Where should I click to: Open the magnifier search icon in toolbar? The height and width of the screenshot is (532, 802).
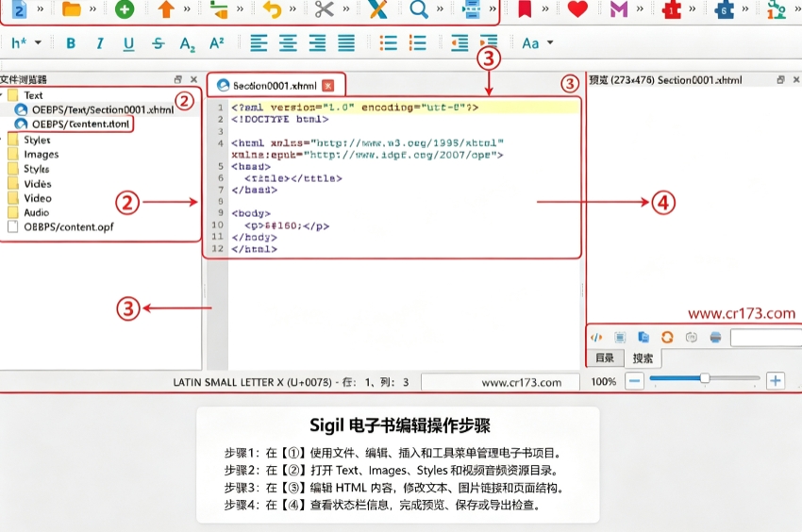(x=419, y=8)
